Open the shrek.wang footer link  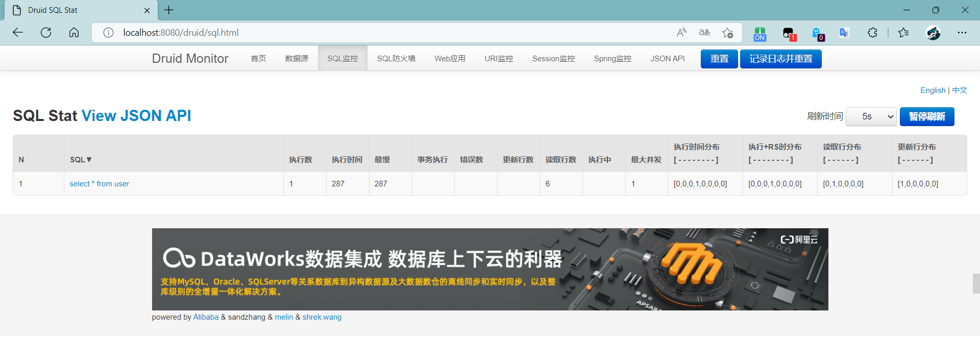tap(322, 317)
